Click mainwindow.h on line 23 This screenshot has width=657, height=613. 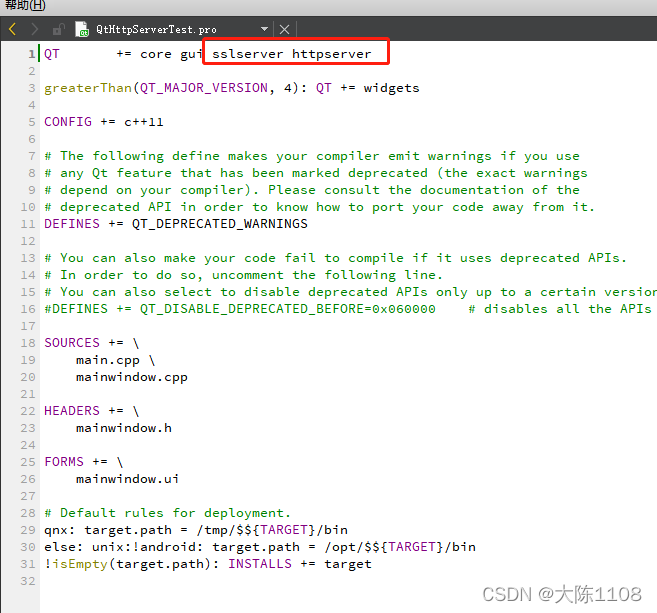point(124,428)
